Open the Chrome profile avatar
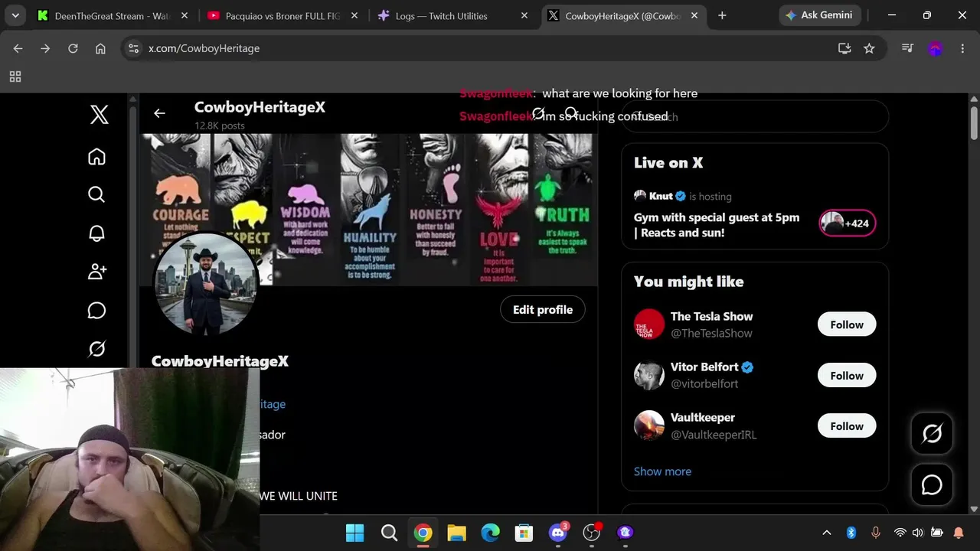 [x=935, y=48]
